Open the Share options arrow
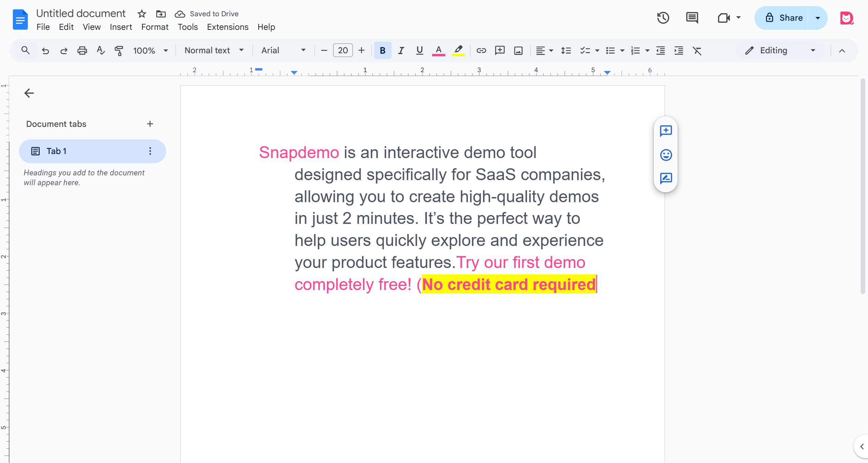 [817, 18]
